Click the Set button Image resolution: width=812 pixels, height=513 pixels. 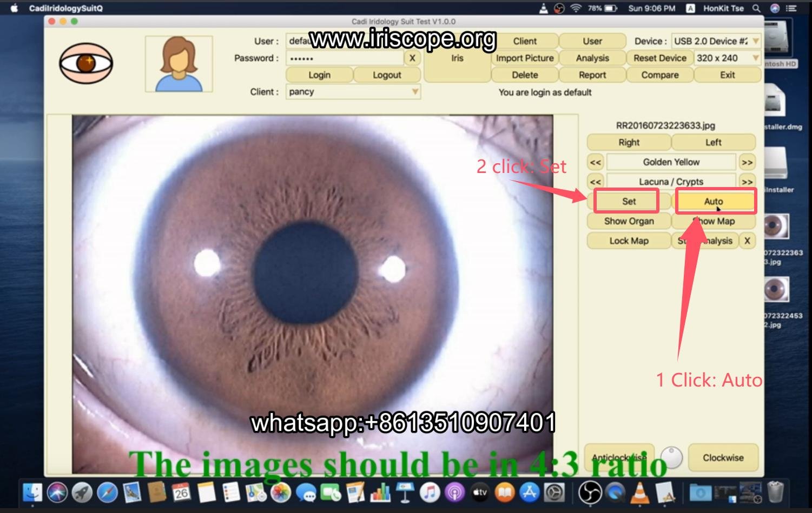click(629, 202)
